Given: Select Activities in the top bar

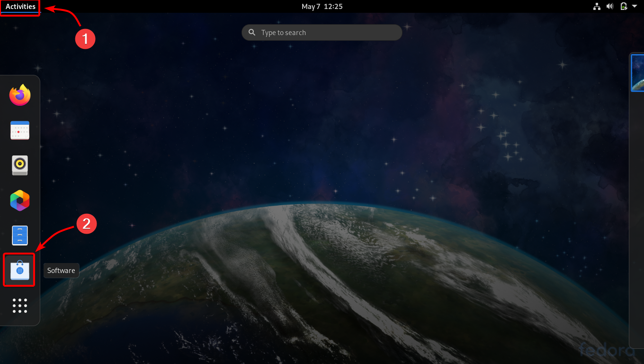Looking at the screenshot, I should coord(19,7).
